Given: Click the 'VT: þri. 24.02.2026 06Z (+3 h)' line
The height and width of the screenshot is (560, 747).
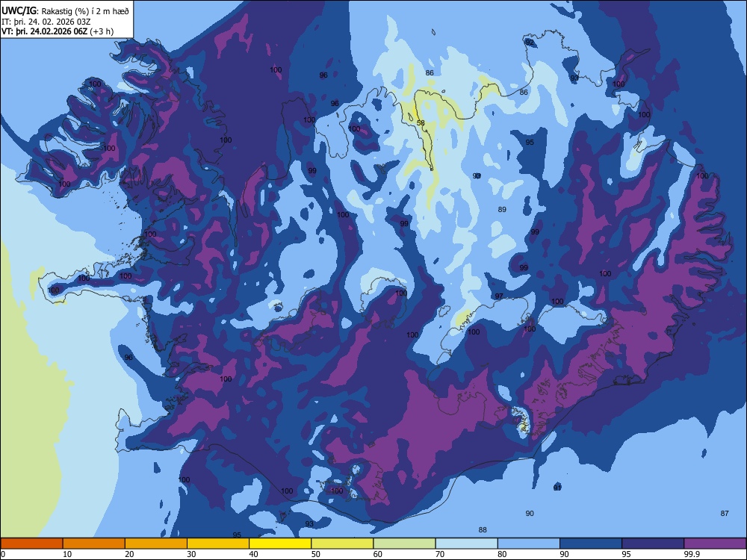Looking at the screenshot, I should pyautogui.click(x=58, y=32).
